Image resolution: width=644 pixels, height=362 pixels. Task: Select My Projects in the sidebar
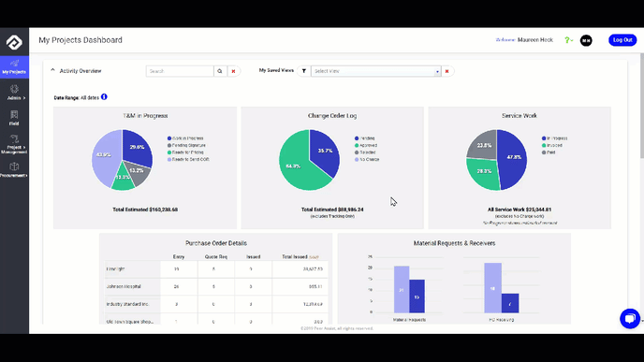pos(14,67)
